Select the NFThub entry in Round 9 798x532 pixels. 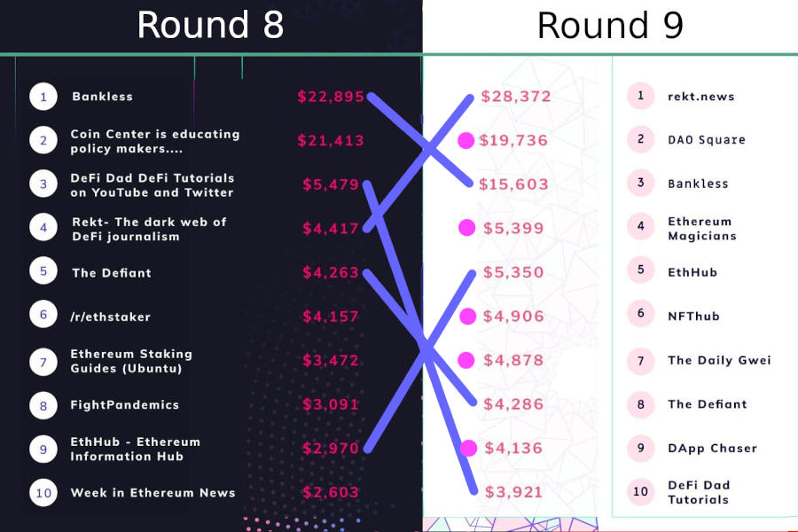[693, 316]
